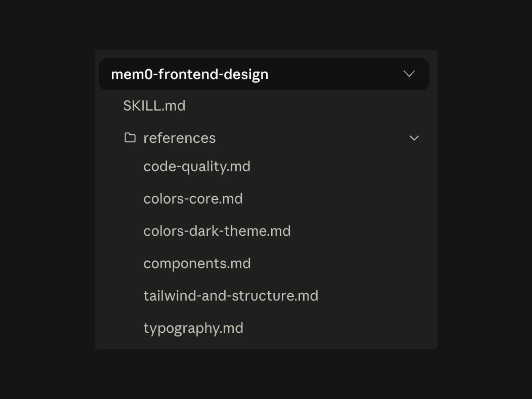
Task: Open tailwind-and-structure.md file
Action: pyautogui.click(x=231, y=296)
